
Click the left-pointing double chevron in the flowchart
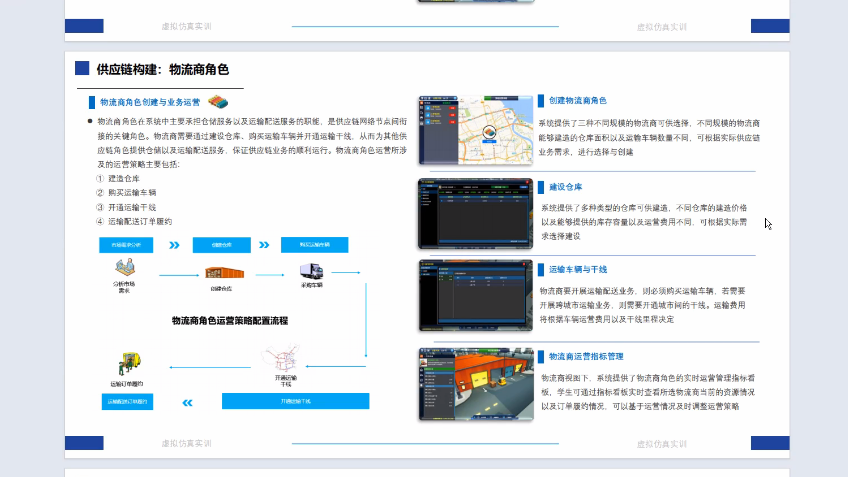(x=186, y=402)
